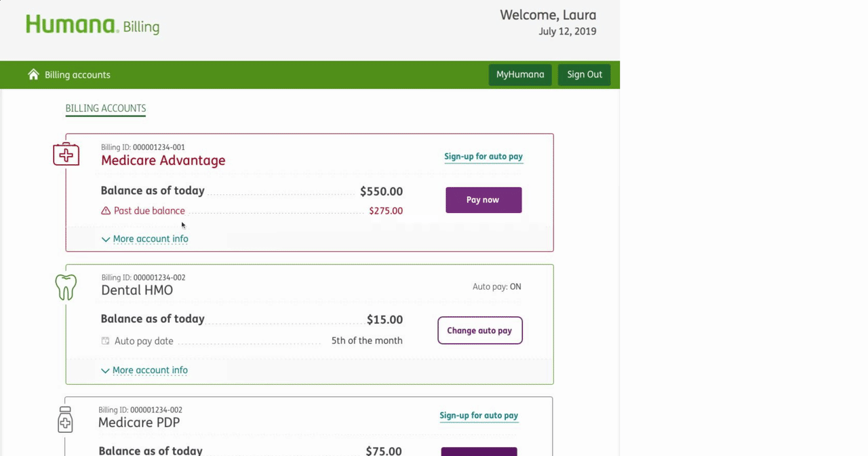Expand More account info for Medicare Advantage
The image size is (868, 456).
[x=144, y=239]
